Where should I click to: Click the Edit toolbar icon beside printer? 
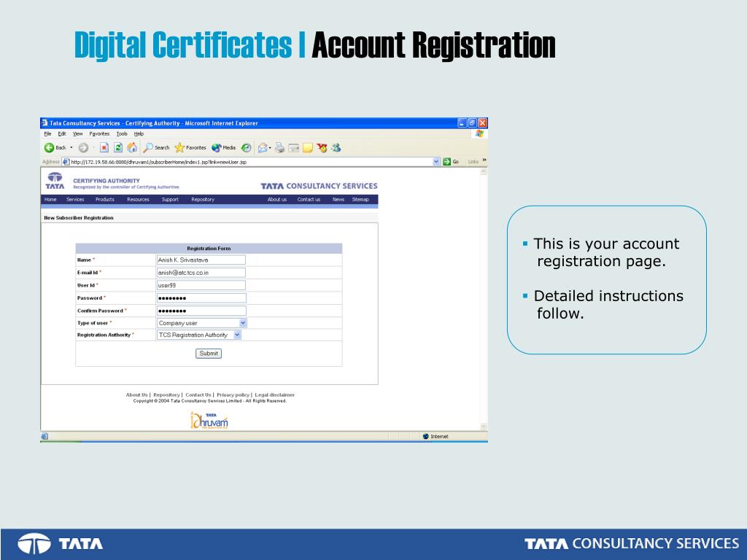point(294,147)
